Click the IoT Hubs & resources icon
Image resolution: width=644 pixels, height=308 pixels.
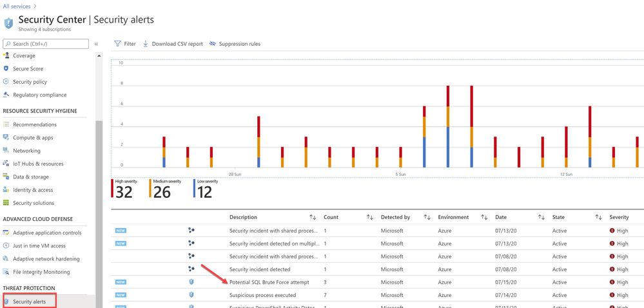tap(6, 164)
